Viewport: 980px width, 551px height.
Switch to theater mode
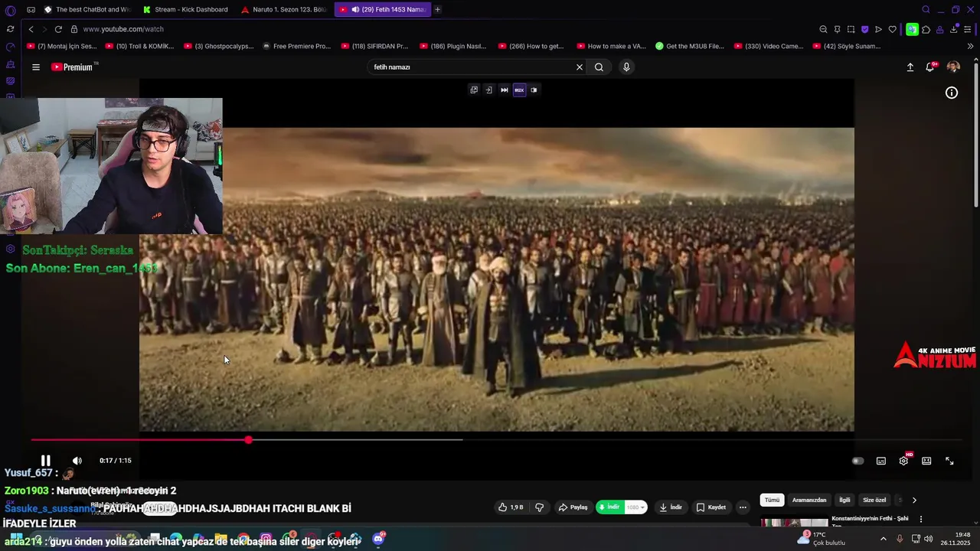coord(926,461)
